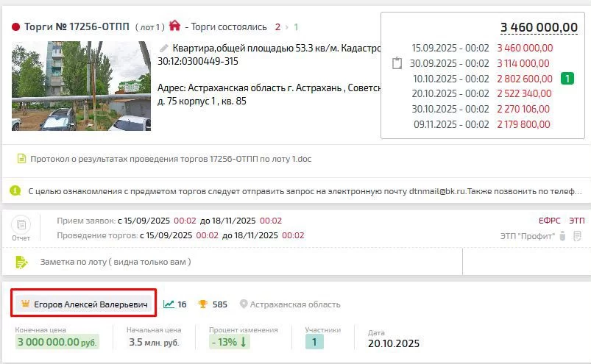Click the Проведение торгов date range line
591x364 pixels.
pos(180,235)
